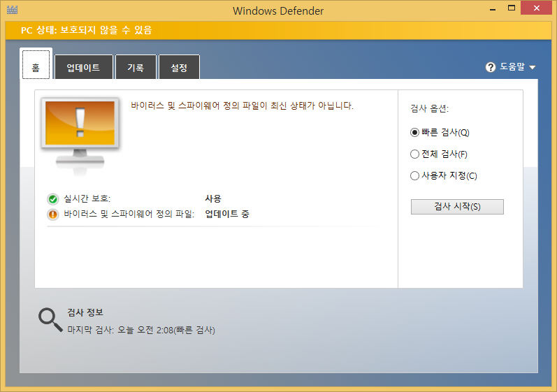Screen dimensions: 557x392
Task: Click the 'Windows Defender' window title text
Action: (278, 11)
